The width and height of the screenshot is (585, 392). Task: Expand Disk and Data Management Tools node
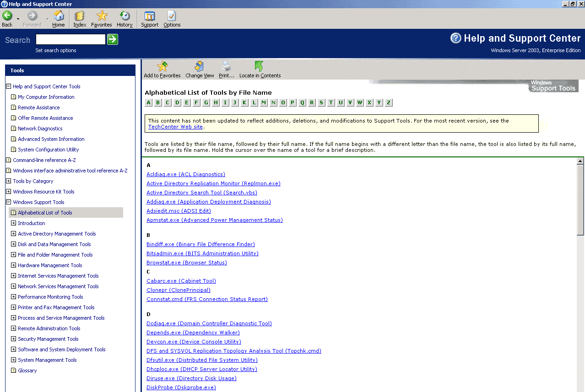coord(13,244)
